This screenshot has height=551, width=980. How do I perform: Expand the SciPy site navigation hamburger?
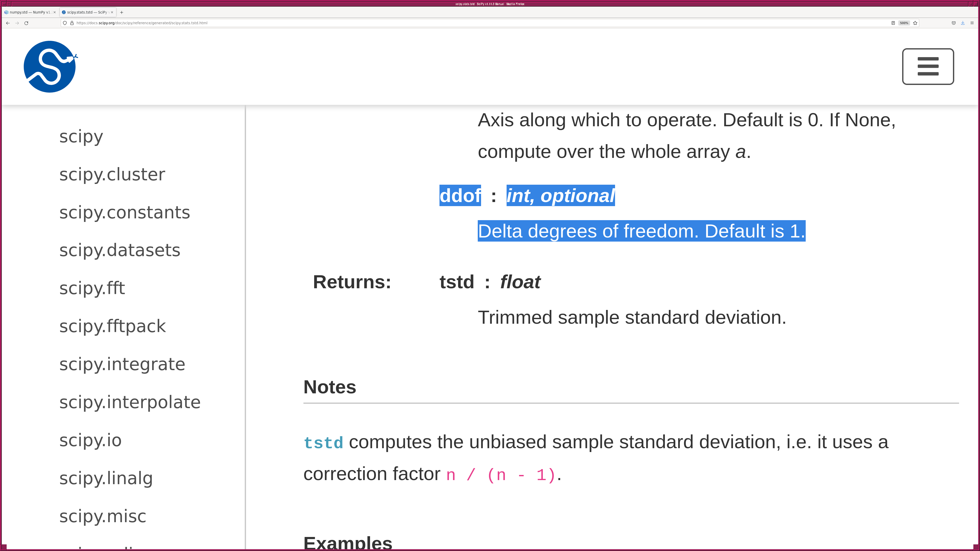click(927, 67)
